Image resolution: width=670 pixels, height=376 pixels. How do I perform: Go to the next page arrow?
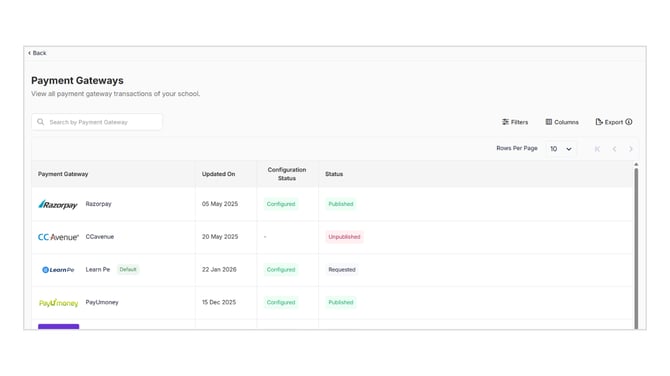pos(631,149)
